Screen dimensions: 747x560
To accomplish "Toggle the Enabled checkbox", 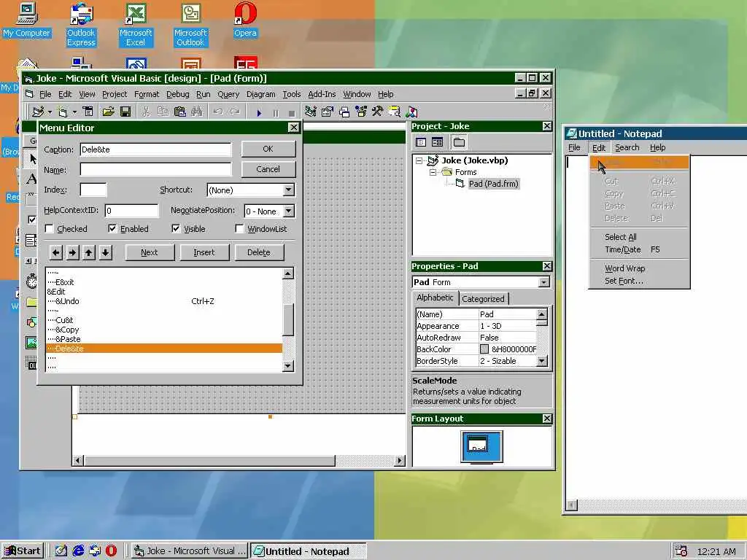I will coord(112,228).
